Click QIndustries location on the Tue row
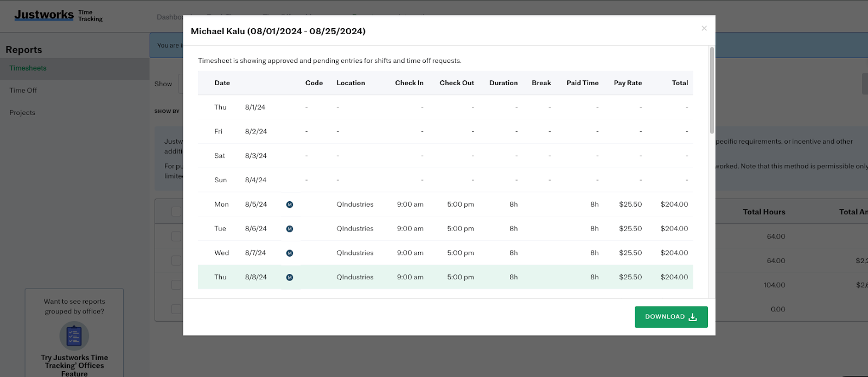This screenshot has height=377, width=868. [355, 229]
